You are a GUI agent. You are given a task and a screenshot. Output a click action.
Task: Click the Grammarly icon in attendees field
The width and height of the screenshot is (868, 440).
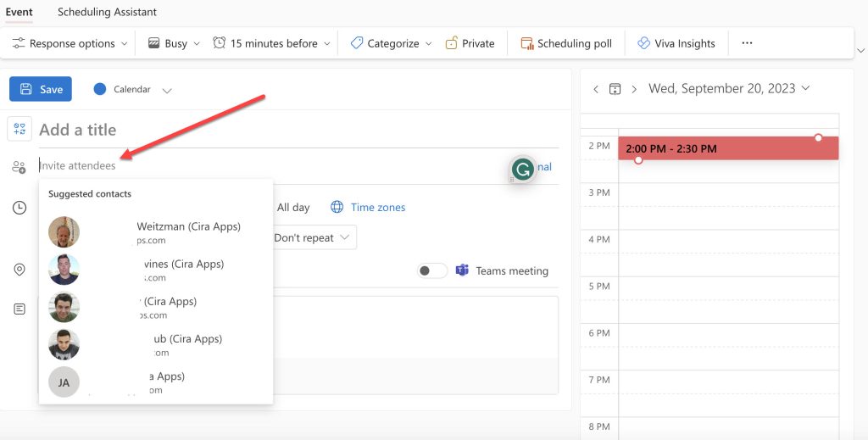coord(523,169)
